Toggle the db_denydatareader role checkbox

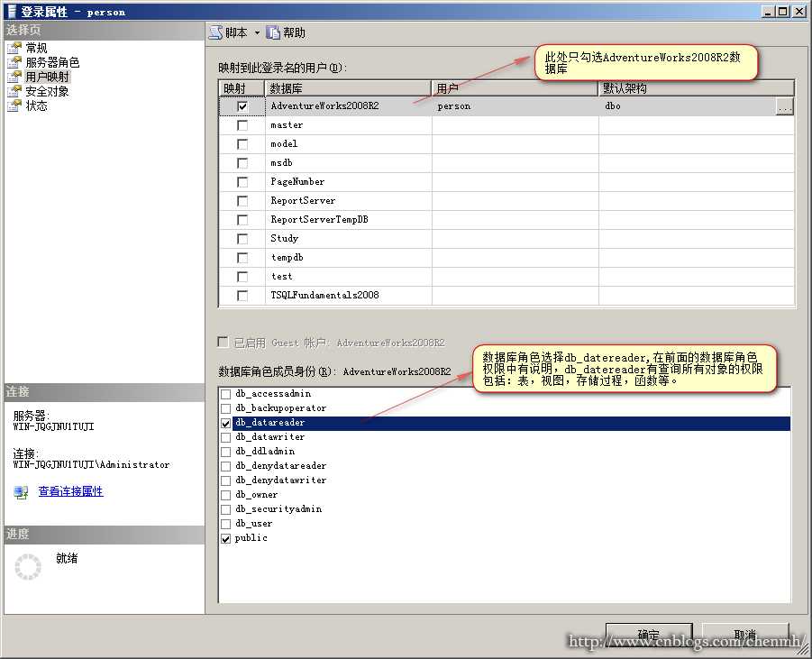226,466
